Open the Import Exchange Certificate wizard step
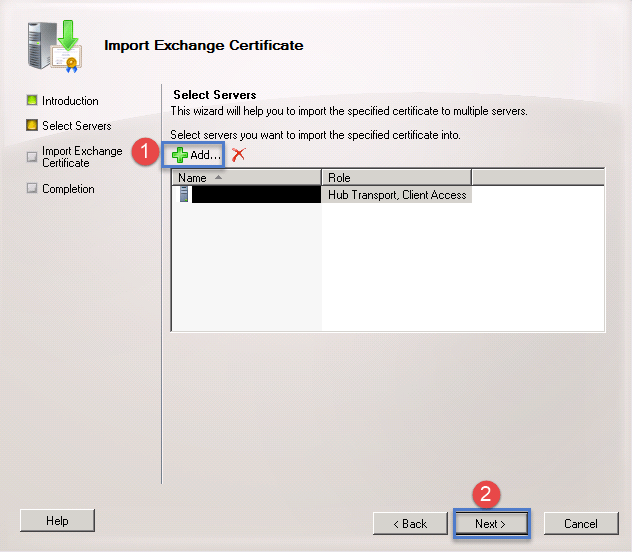This screenshot has width=632, height=552. [82, 157]
